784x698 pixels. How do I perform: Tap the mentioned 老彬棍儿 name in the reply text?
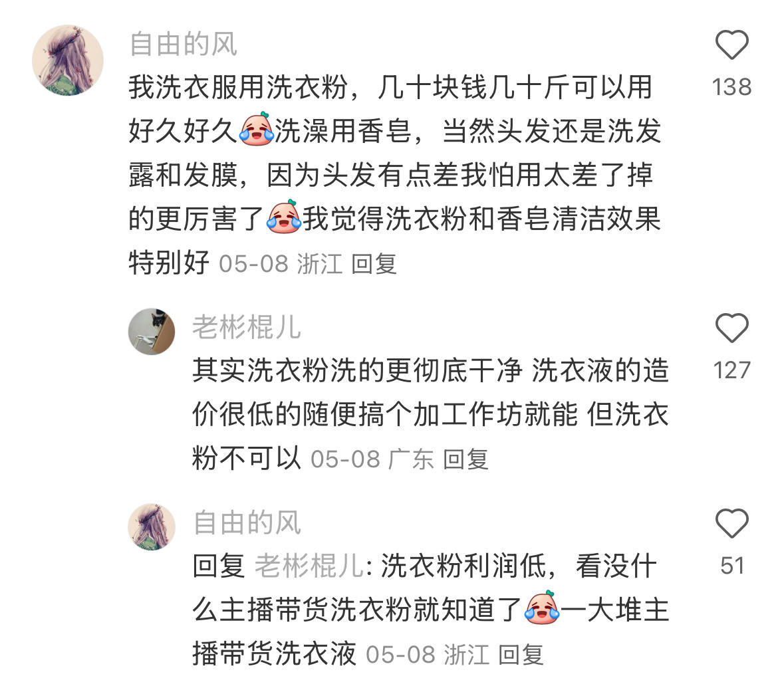point(309,566)
